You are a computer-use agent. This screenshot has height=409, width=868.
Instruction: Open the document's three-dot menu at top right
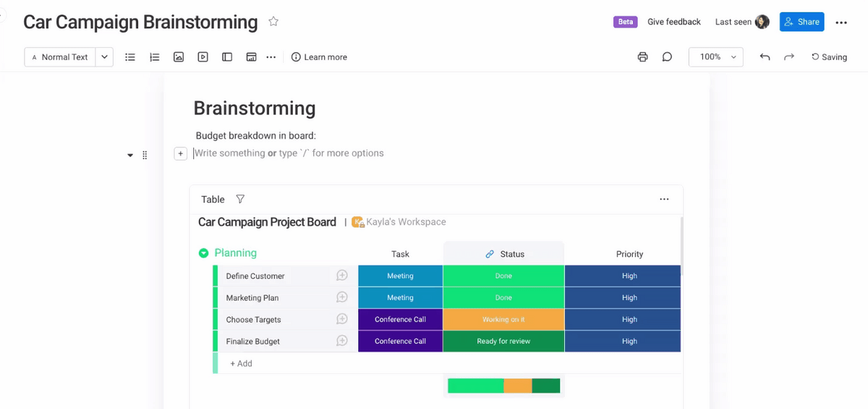841,22
